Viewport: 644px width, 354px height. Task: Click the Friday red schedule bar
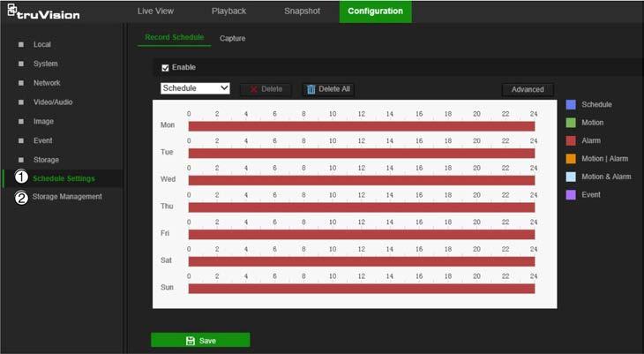(x=362, y=234)
